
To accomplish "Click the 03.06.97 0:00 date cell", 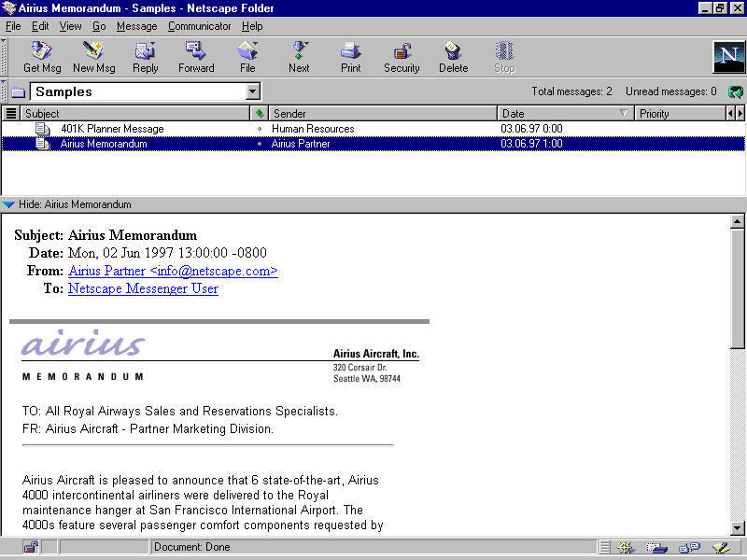I will point(531,129).
